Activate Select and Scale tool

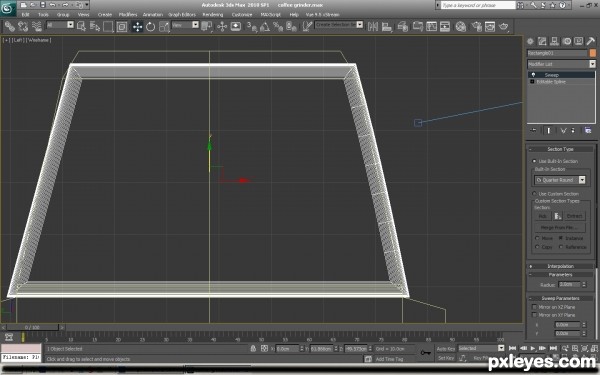[x=164, y=26]
